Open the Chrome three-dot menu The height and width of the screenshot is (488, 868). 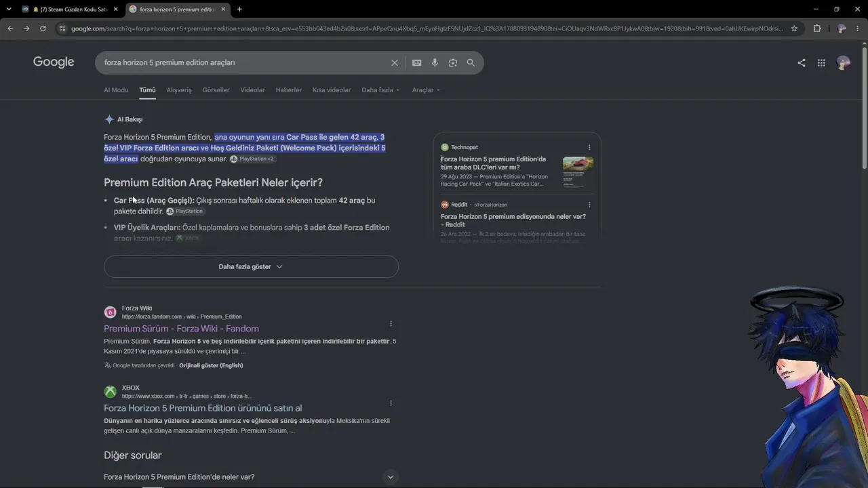(859, 28)
